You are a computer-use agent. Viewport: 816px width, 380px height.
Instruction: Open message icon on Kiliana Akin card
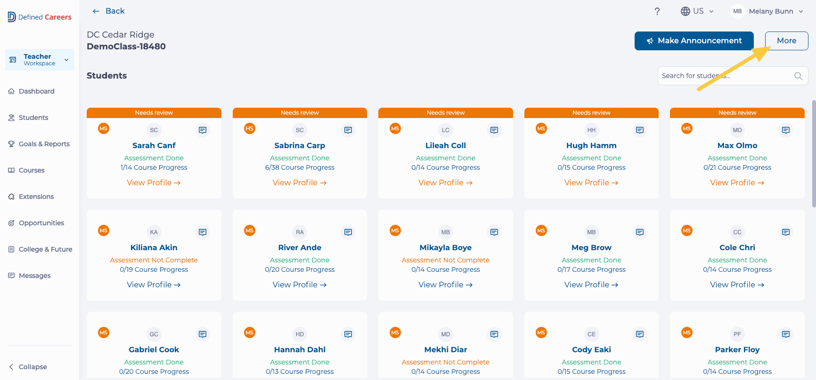pos(202,232)
